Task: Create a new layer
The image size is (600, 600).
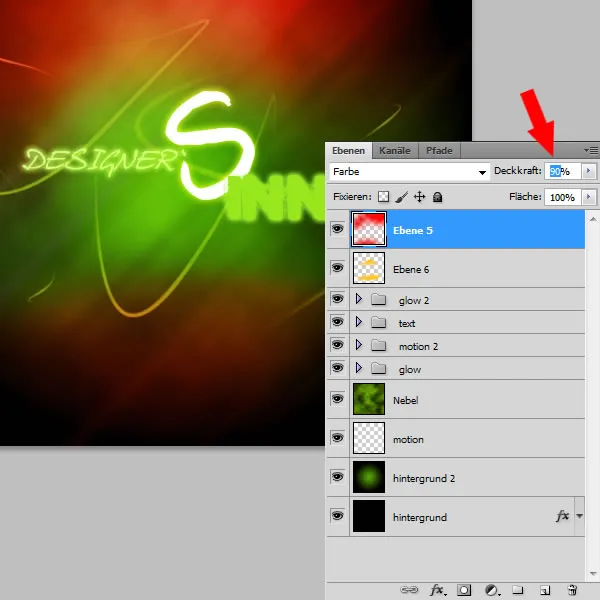Action: click(545, 590)
